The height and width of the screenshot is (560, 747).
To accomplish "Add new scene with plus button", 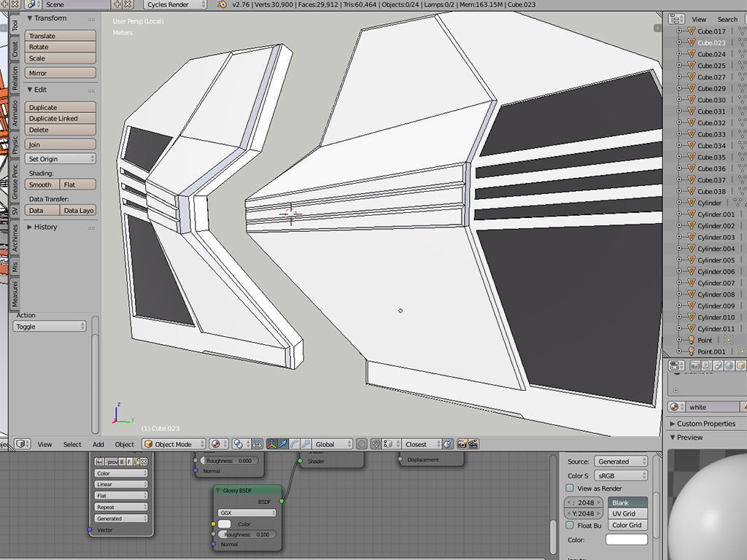I will [117, 4].
